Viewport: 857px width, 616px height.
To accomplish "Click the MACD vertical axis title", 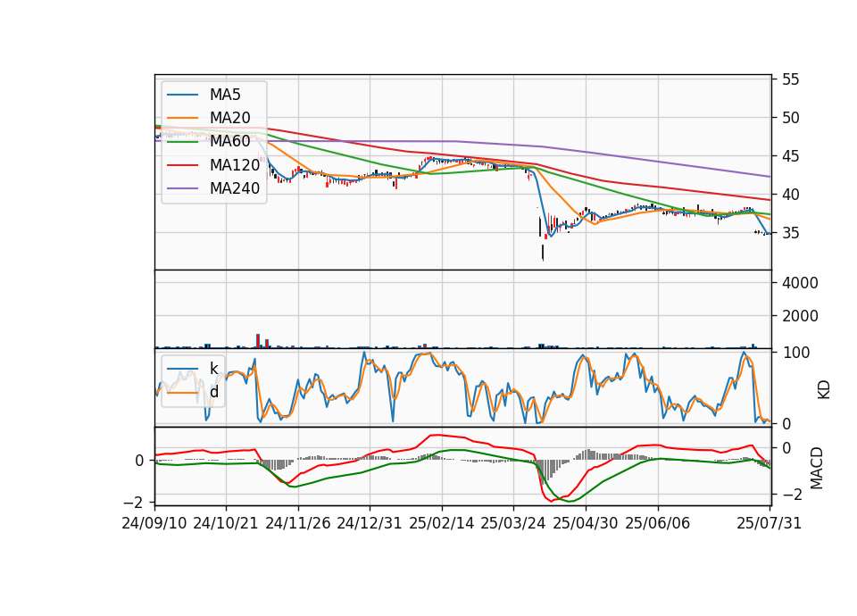I will click(817, 468).
